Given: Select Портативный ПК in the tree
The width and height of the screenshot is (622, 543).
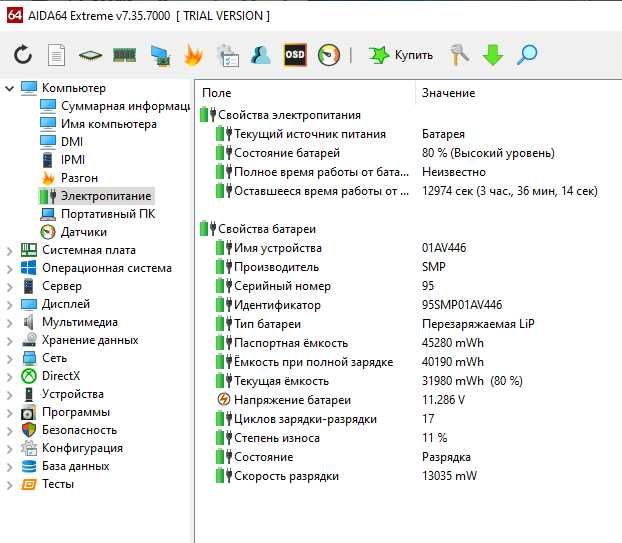Looking at the screenshot, I should tap(108, 214).
